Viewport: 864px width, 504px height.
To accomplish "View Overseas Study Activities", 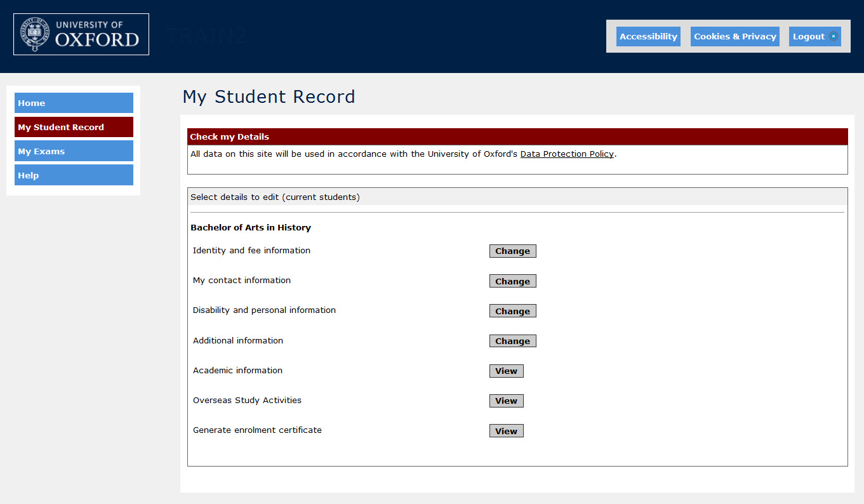I will (x=506, y=401).
